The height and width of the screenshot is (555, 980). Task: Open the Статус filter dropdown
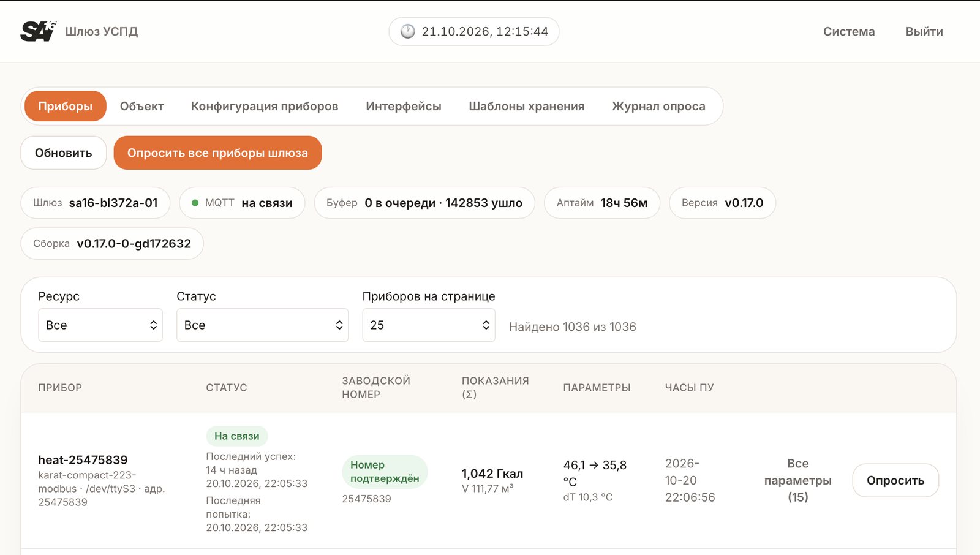coord(262,325)
